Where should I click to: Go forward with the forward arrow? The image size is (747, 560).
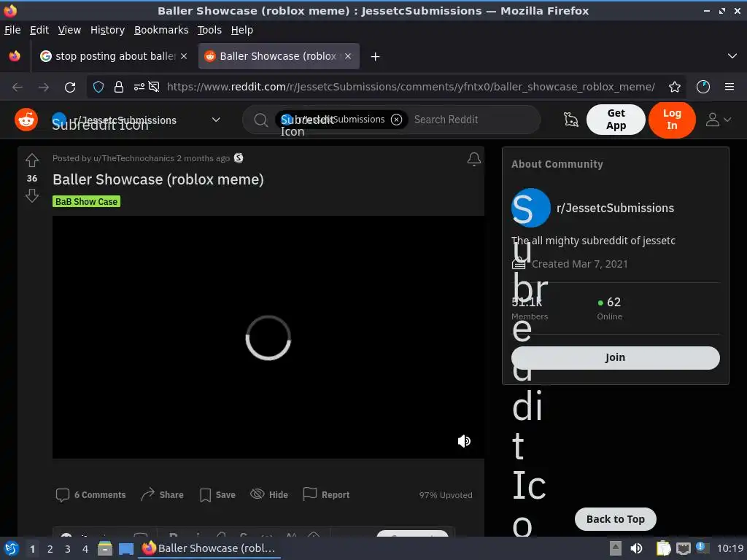pos(44,87)
